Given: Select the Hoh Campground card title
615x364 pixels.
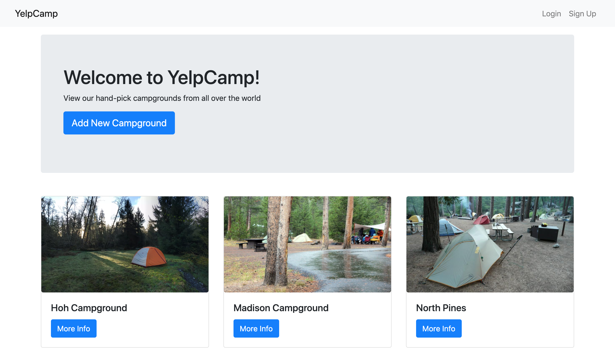Looking at the screenshot, I should [x=89, y=308].
